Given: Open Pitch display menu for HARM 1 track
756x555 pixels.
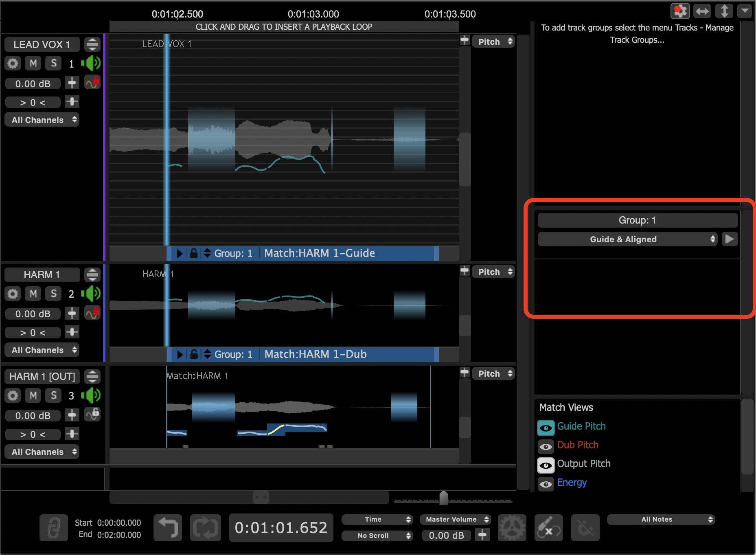Looking at the screenshot, I should coord(493,272).
